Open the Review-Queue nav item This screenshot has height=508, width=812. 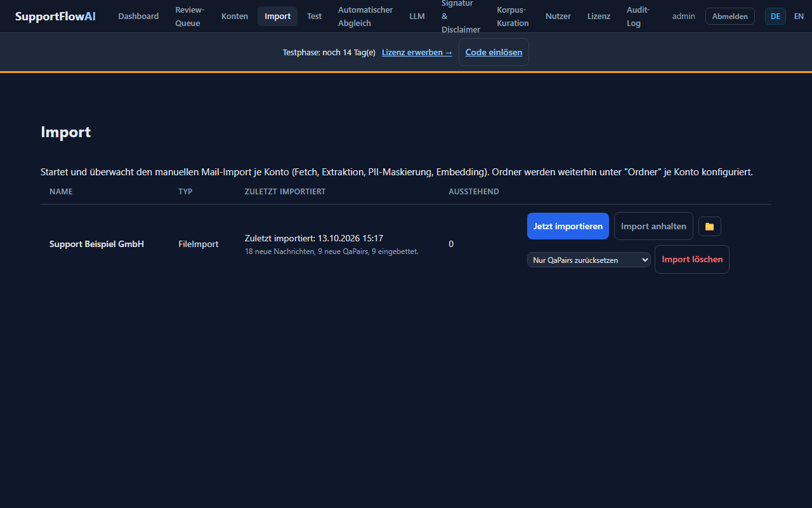pos(190,17)
